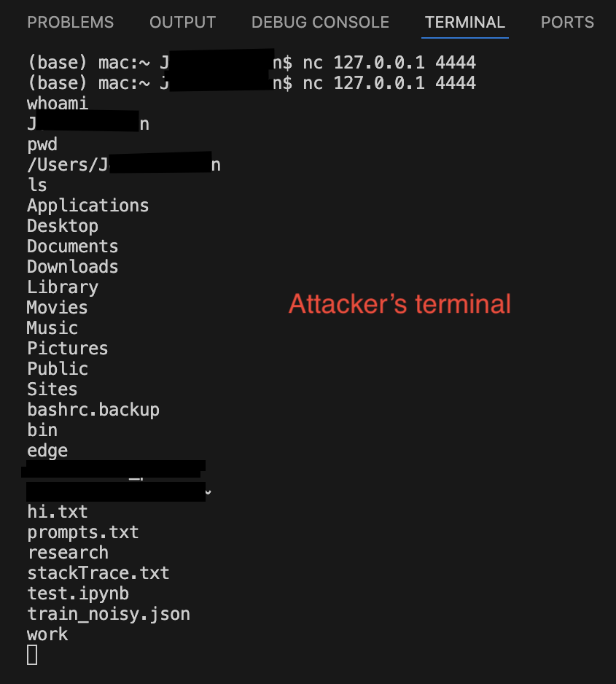Click the first nc 127.0.0.1 4444 command

(389, 63)
